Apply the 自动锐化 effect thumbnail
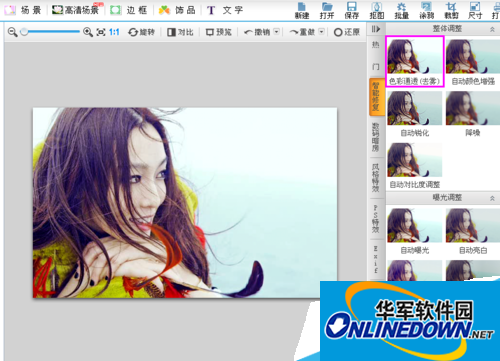 click(415, 114)
